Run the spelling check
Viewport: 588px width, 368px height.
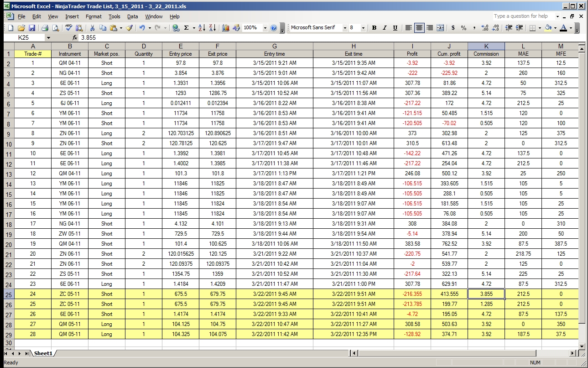pos(69,28)
